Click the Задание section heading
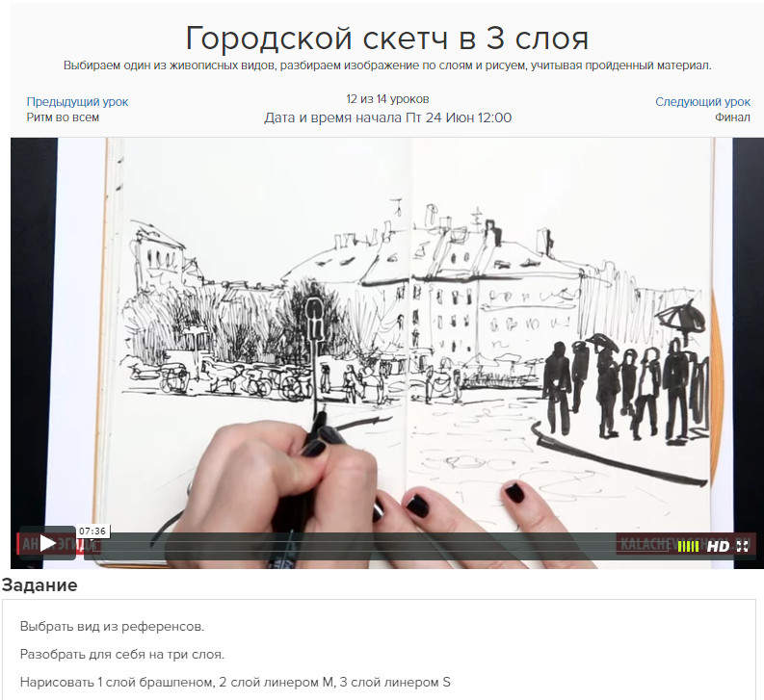The width and height of the screenshot is (764, 700). [40, 585]
